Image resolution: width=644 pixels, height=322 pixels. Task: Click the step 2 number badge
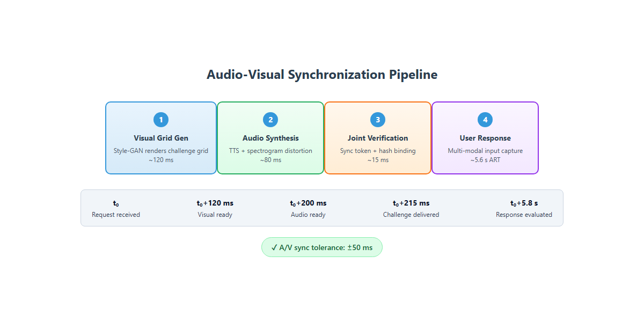(x=270, y=120)
